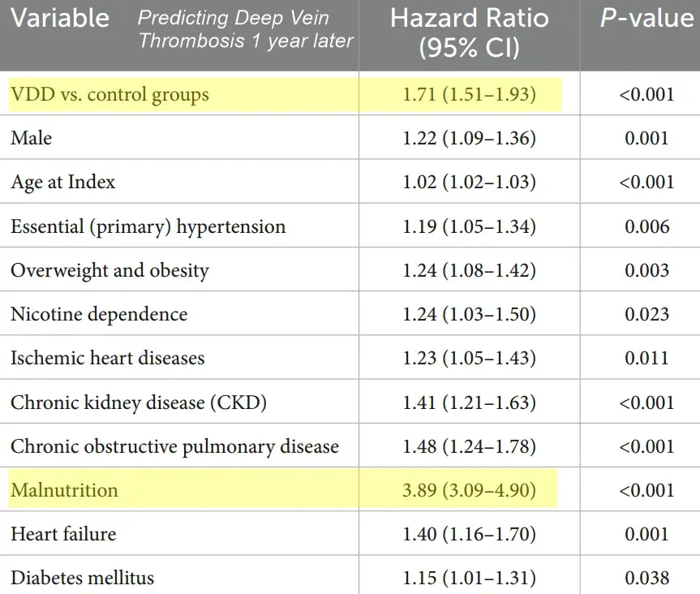Click the Age at Index label
The width and height of the screenshot is (700, 594).
63,183
